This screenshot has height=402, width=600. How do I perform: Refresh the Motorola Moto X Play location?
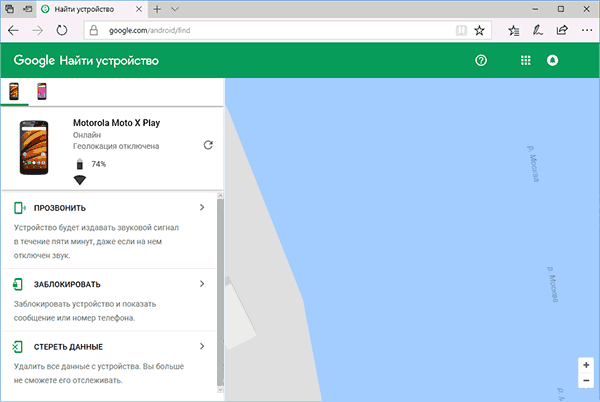tap(208, 145)
